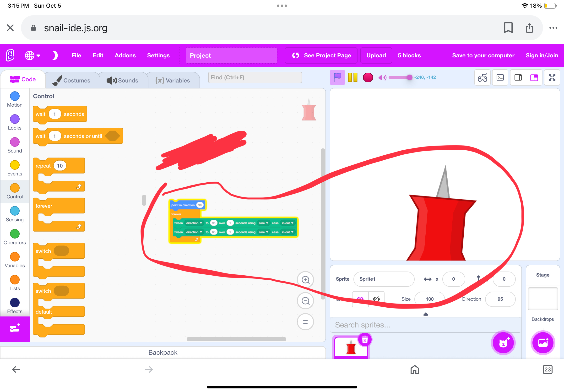
Task: Adjust the volume slider handle
Action: coord(409,77)
